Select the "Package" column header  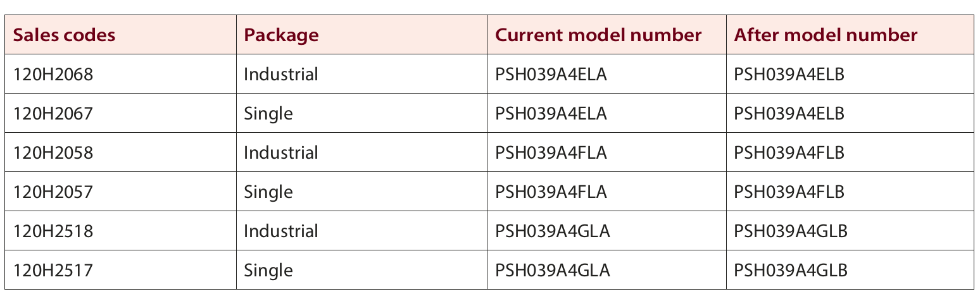pyautogui.click(x=281, y=35)
